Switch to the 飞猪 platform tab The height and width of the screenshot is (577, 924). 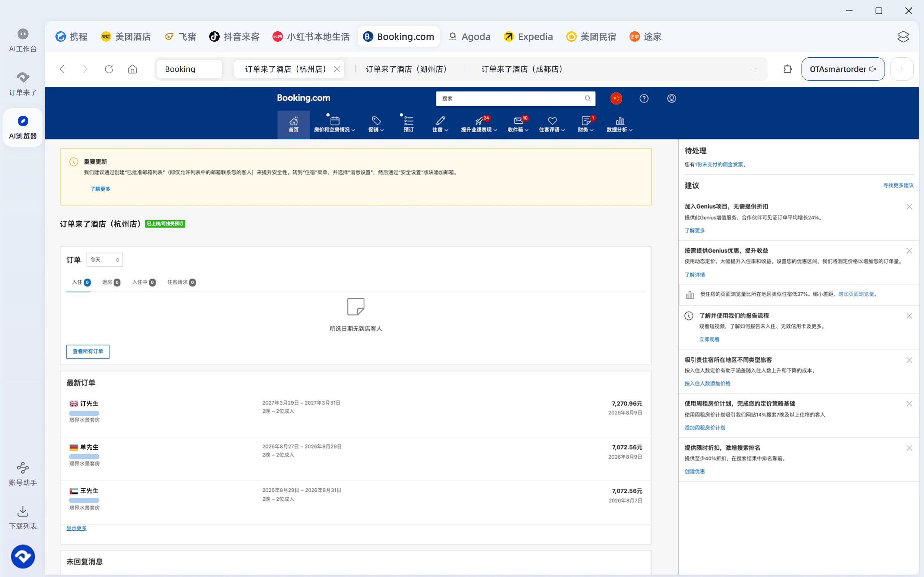180,36
